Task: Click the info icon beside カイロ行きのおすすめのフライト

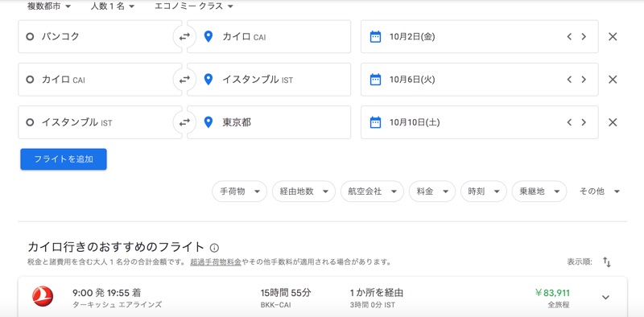Action: pyautogui.click(x=214, y=248)
